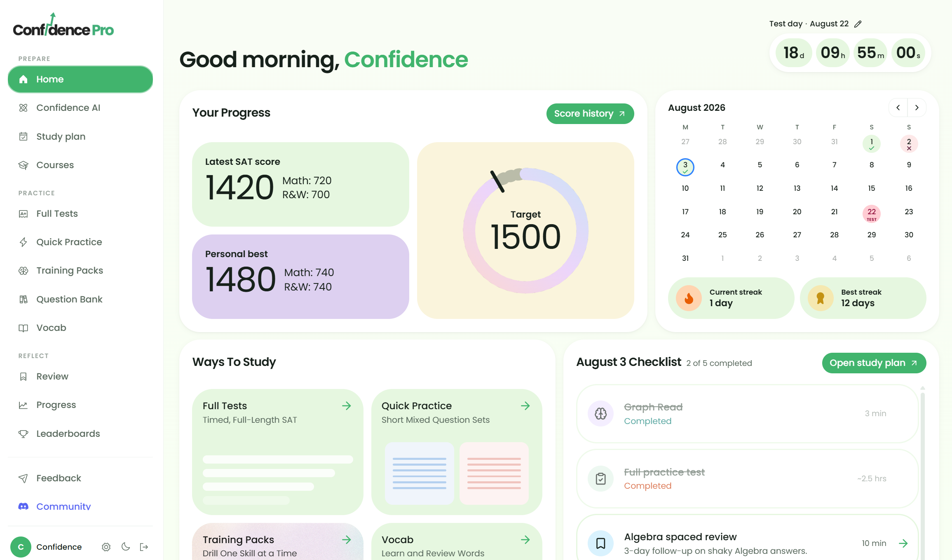Click the 'August 2026' calendar heading
Image resolution: width=952 pixels, height=560 pixels.
(x=696, y=108)
